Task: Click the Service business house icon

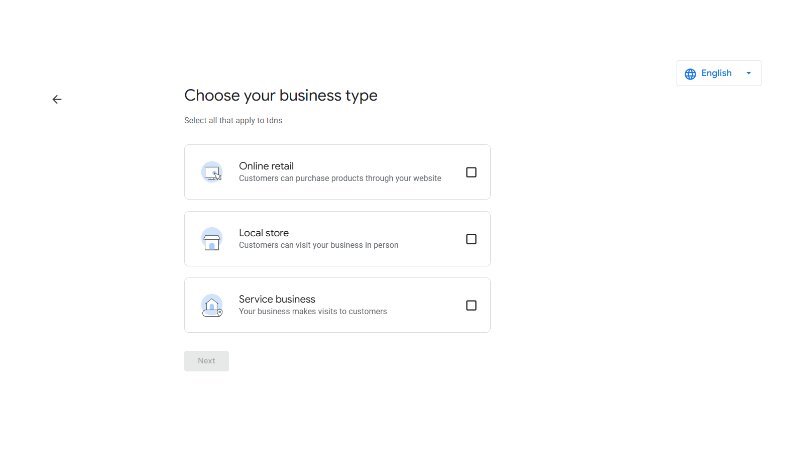Action: pos(212,306)
